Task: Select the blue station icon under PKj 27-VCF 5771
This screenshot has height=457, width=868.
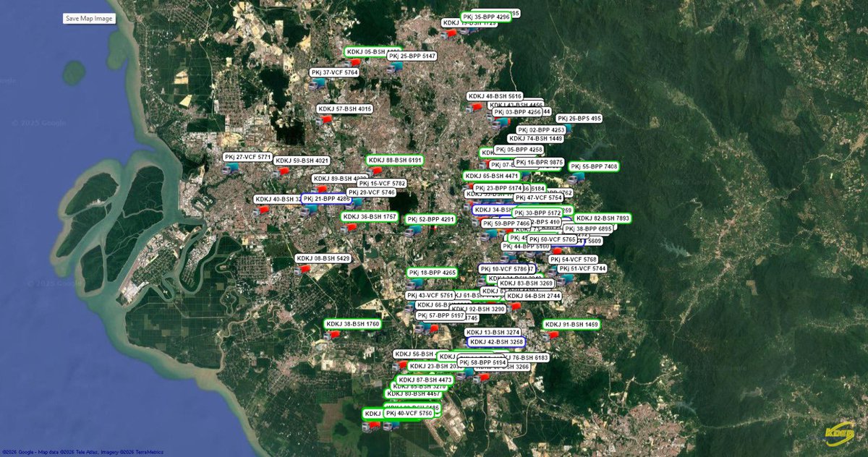Action: [x=230, y=168]
